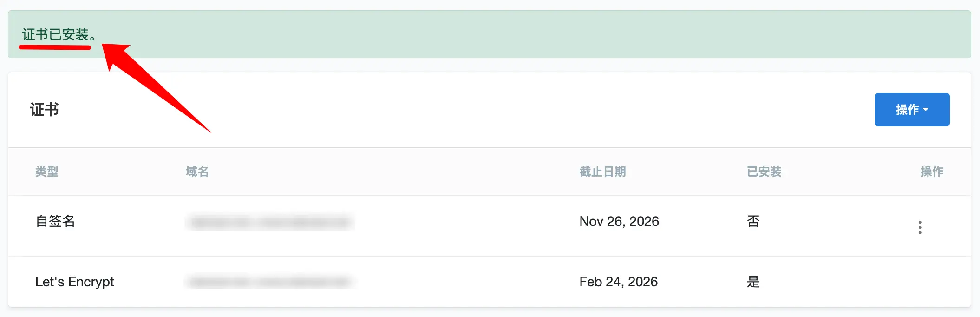
Task: Click the expiry date Nov 26, 2026
Action: pos(619,222)
